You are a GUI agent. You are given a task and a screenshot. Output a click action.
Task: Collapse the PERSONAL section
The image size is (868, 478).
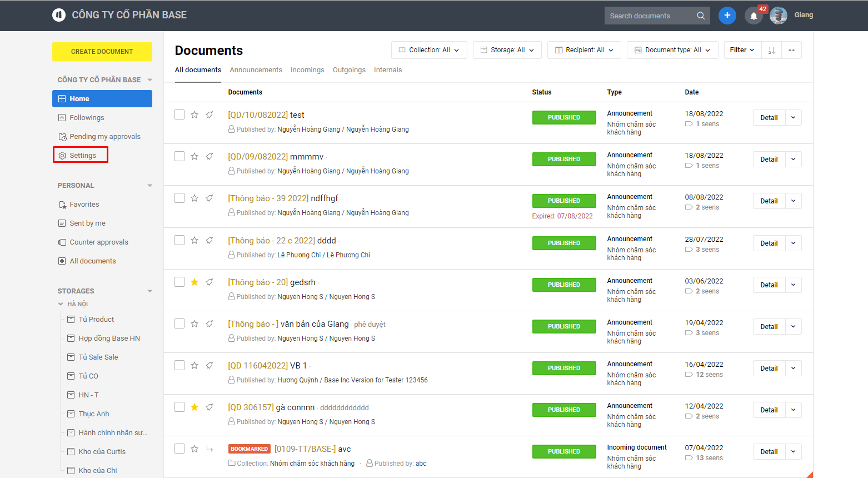(x=149, y=186)
